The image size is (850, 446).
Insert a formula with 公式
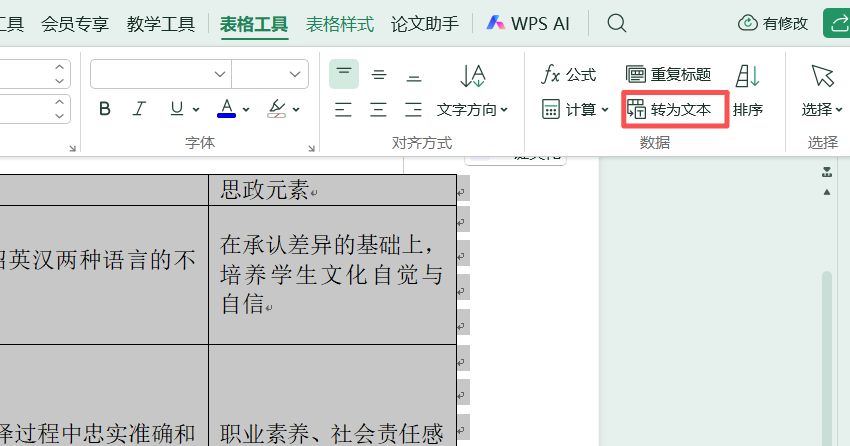(x=569, y=74)
